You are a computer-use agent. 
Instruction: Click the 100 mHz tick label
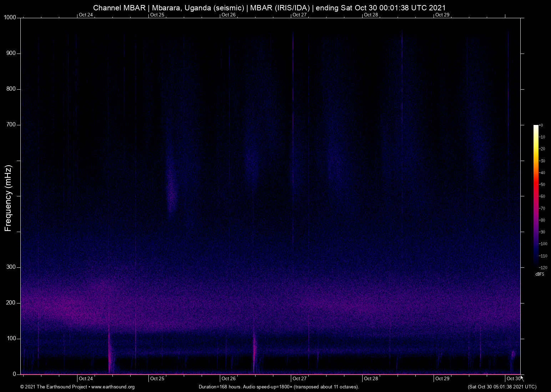click(11, 338)
